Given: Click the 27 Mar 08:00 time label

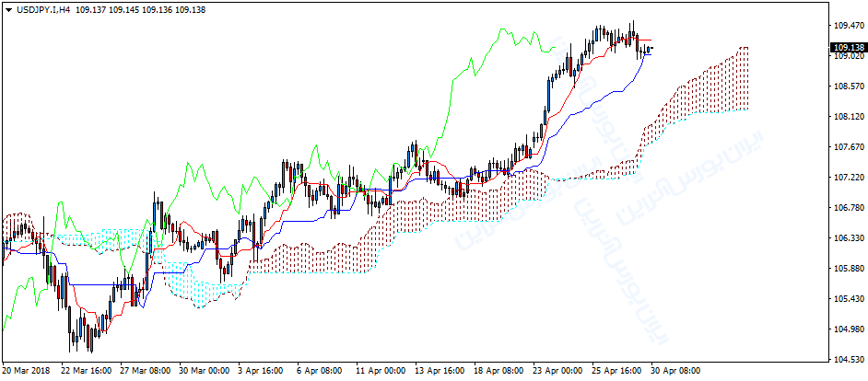Looking at the screenshot, I should pyautogui.click(x=146, y=371).
